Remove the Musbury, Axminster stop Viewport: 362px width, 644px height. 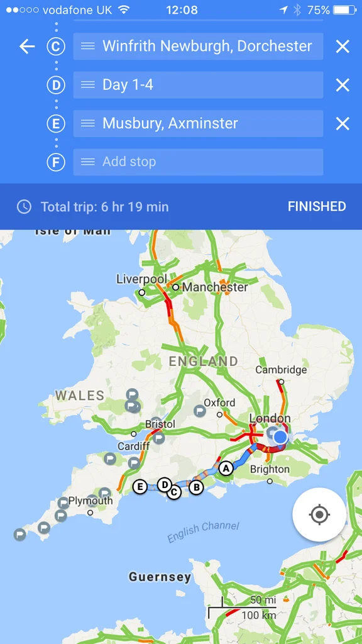pyautogui.click(x=343, y=124)
